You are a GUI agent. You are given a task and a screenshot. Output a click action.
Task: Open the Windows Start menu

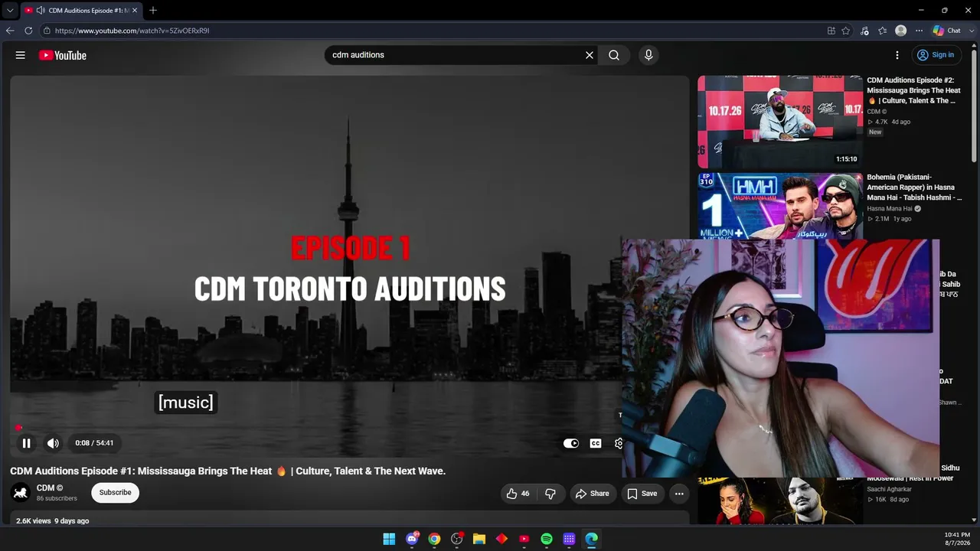pyautogui.click(x=389, y=539)
